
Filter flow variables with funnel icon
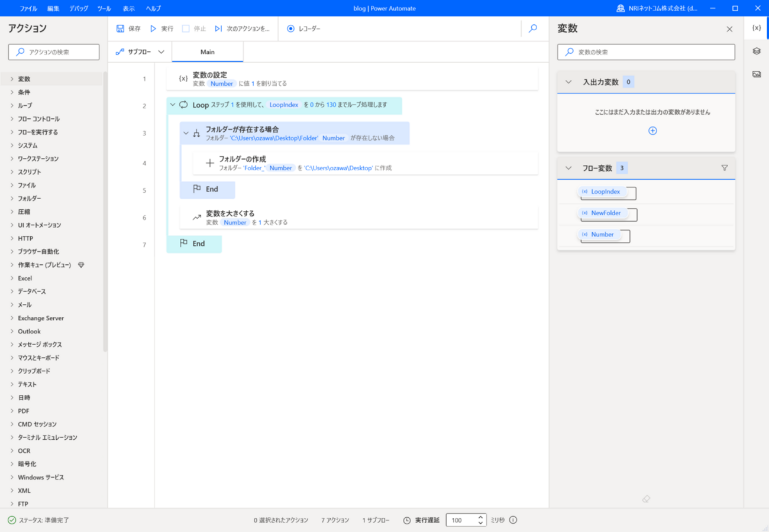coord(724,168)
